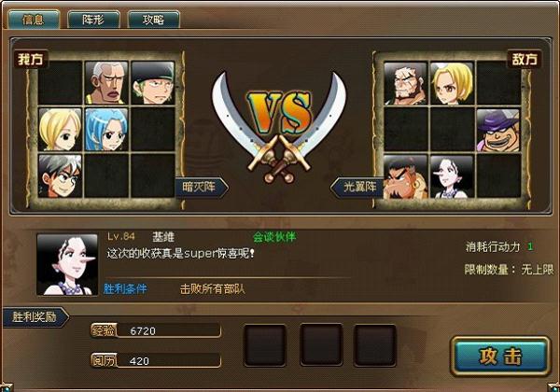
Task: Click the blue 攻击 attack button
Action: [x=500, y=356]
